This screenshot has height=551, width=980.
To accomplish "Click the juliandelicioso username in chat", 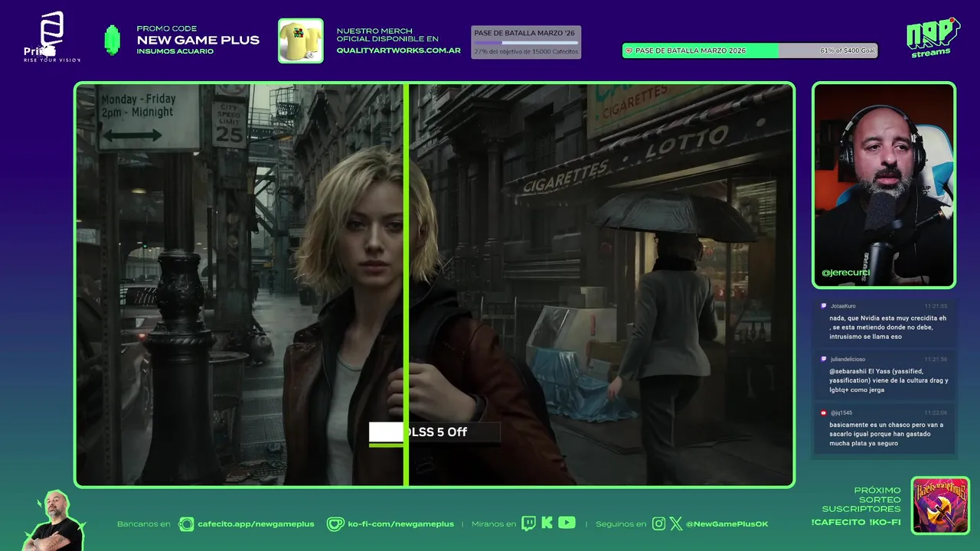I will pos(848,359).
